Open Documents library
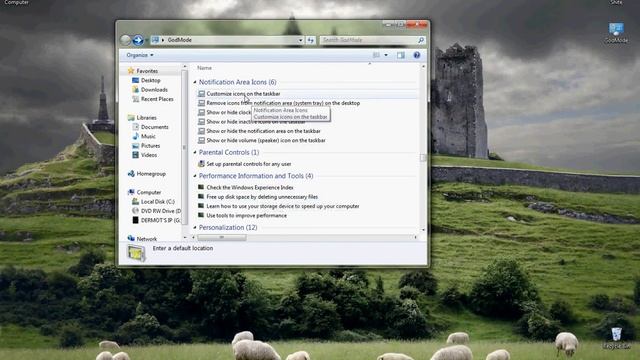The image size is (640, 360). click(154, 127)
